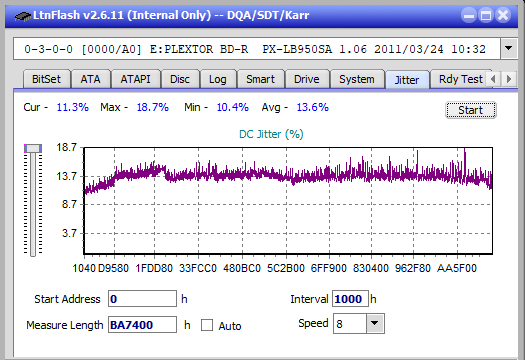Image resolution: width=525 pixels, height=360 pixels.
Task: Click the 830400 x-axis label
Action: click(x=371, y=268)
